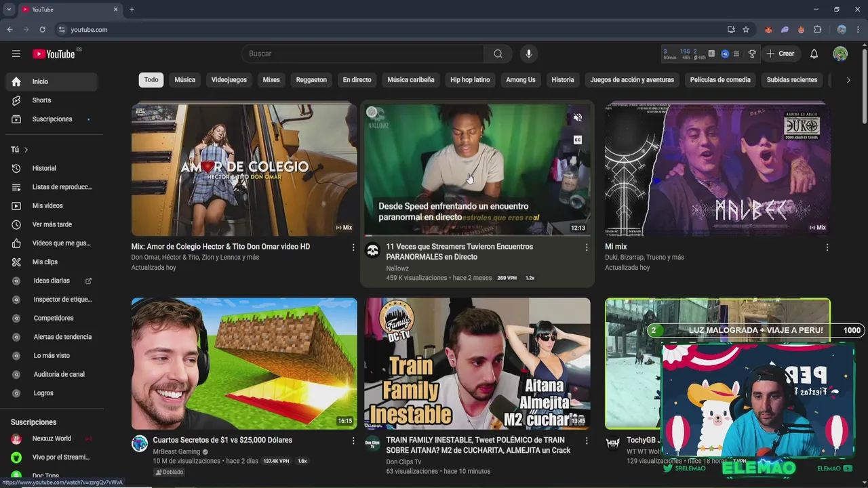Screen dimensions: 868x488
Task: Click the YouTube search input field
Action: (363, 54)
